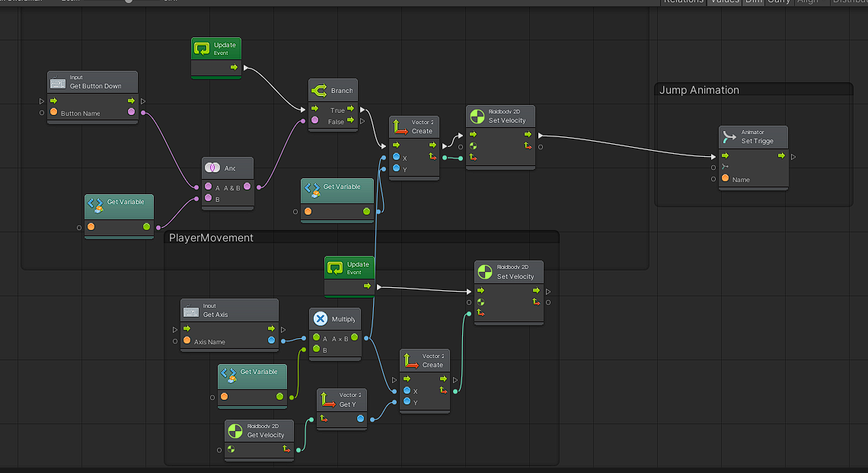This screenshot has width=868, height=473.
Task: Select the Animator Set Trigger icon
Action: pos(729,136)
